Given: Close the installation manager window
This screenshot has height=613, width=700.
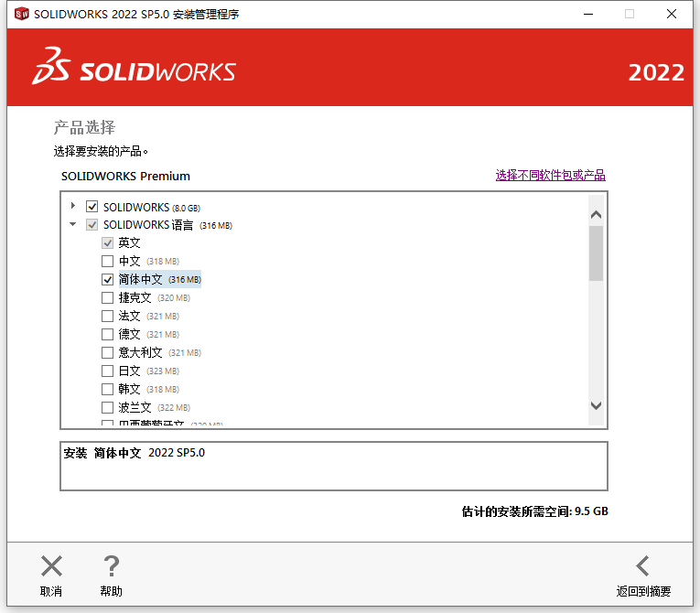Looking at the screenshot, I should coord(672,15).
